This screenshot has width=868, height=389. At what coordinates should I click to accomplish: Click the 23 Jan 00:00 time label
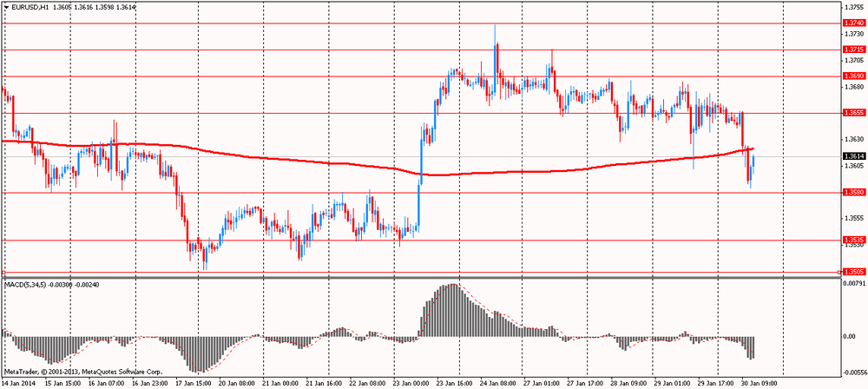tap(411, 383)
